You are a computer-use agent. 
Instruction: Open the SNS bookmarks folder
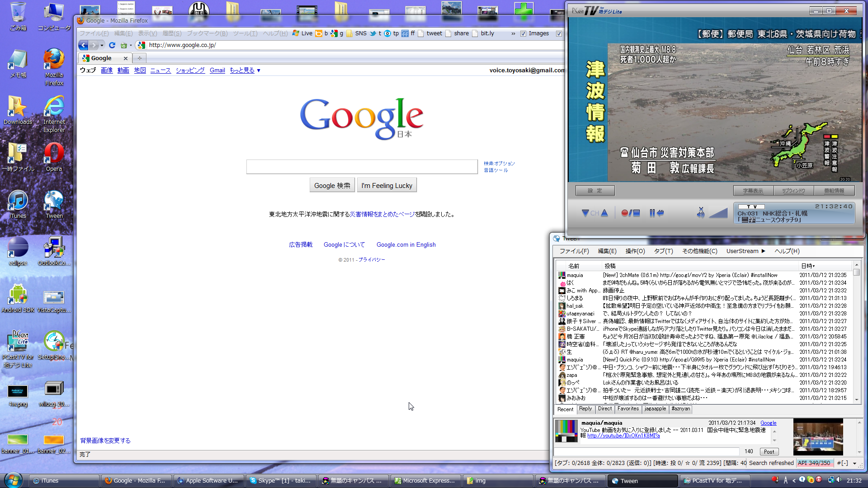(x=357, y=33)
